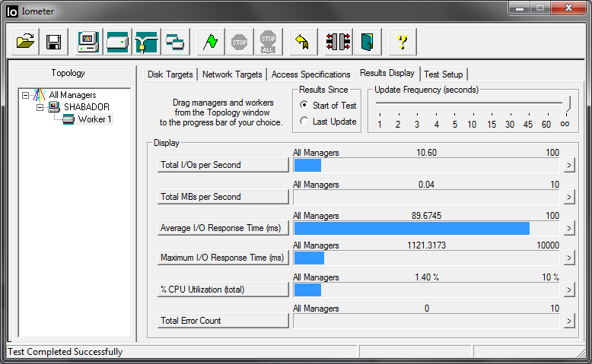
Task: Select SHABADOR manager in topology tree
Action: 87,107
